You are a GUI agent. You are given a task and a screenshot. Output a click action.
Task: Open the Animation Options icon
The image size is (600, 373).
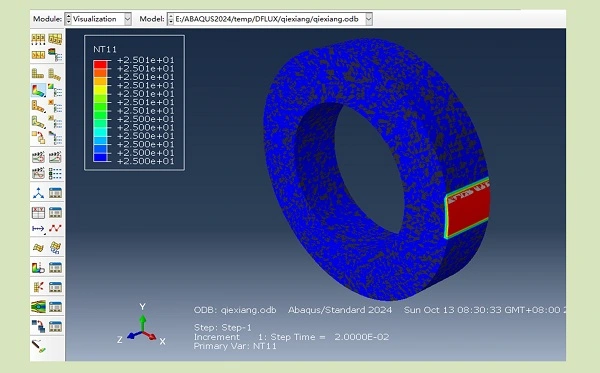click(55, 173)
